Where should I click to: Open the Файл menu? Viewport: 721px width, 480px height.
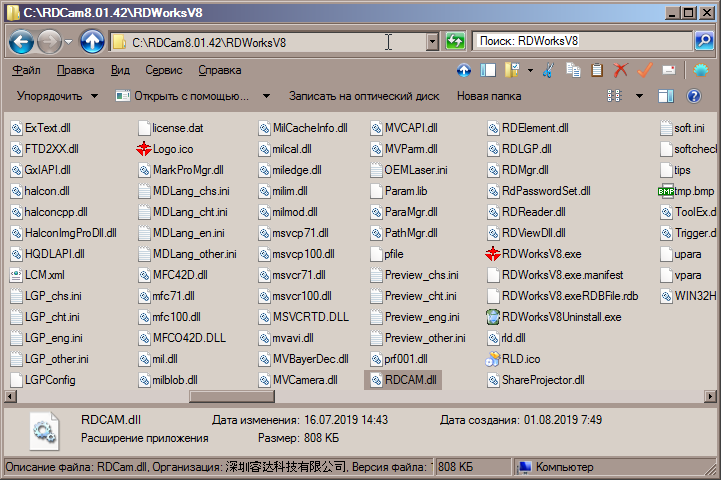click(x=27, y=71)
